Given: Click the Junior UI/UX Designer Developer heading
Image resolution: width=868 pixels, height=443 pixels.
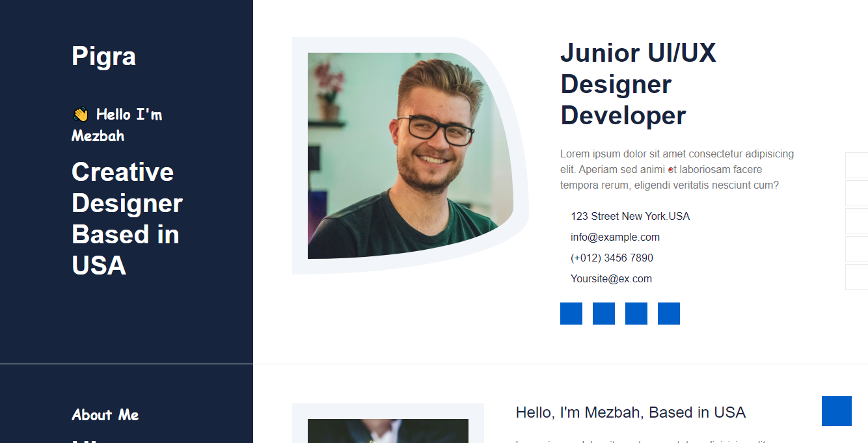Looking at the screenshot, I should (x=638, y=84).
